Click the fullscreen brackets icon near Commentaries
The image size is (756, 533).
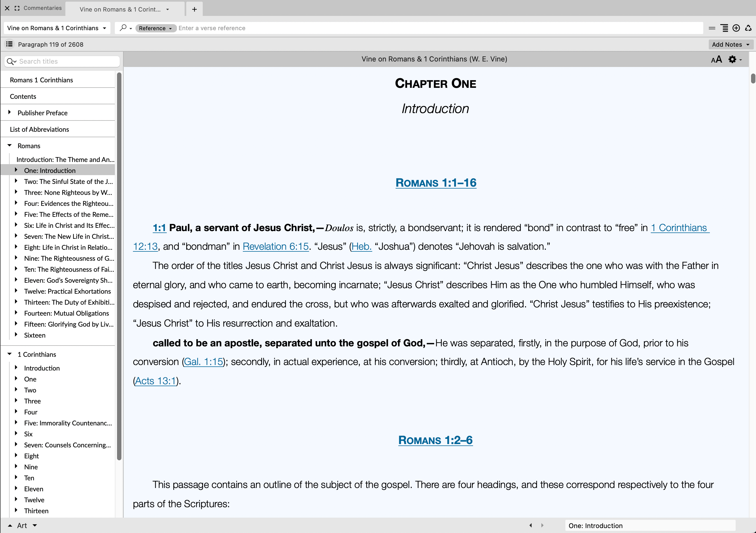click(17, 8)
